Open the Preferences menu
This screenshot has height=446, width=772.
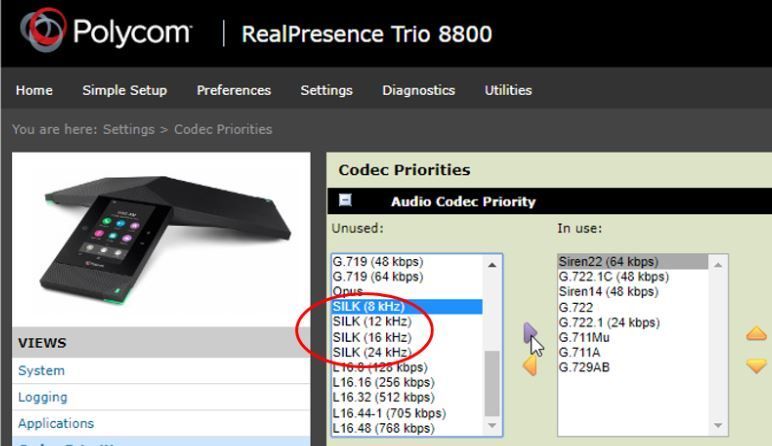pos(234,90)
